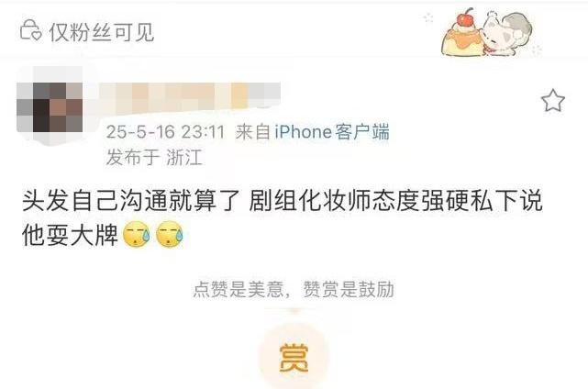Click the 25-5-16 23:11 timestamp
This screenshot has height=389, width=588.
(x=165, y=132)
